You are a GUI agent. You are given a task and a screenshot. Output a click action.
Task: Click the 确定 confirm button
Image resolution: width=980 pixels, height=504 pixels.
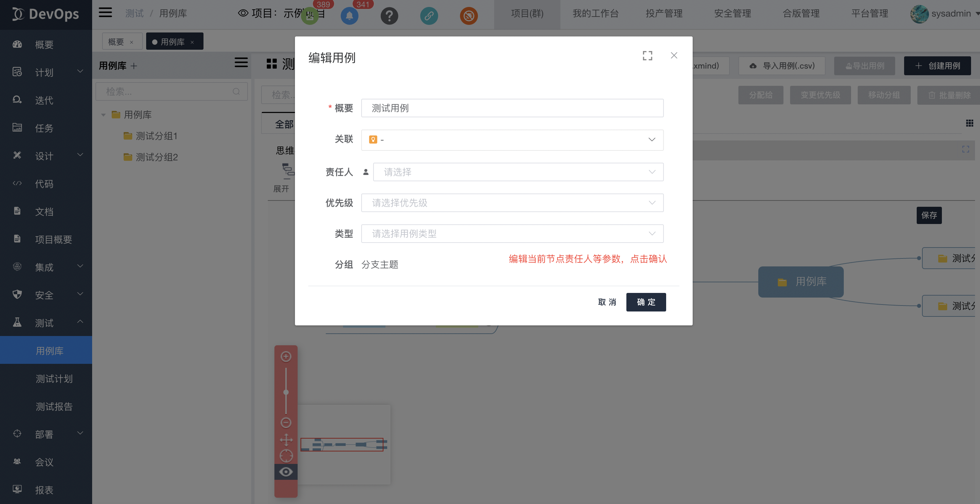pyautogui.click(x=646, y=302)
